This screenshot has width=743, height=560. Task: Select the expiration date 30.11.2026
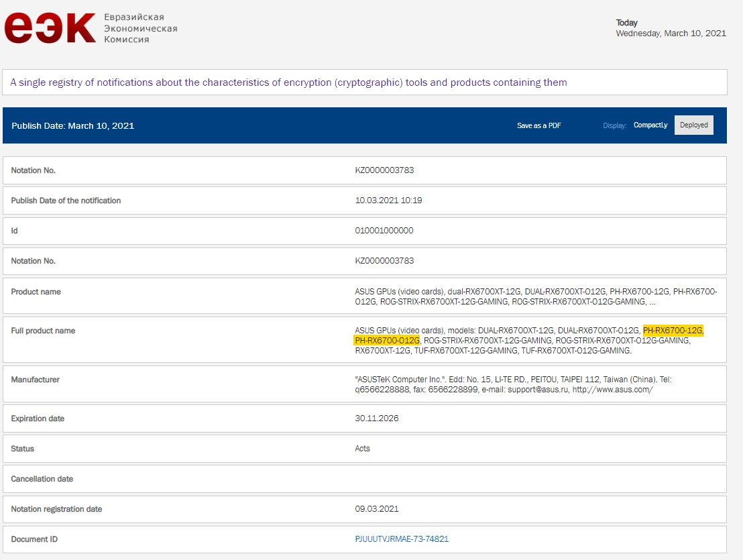(x=377, y=418)
